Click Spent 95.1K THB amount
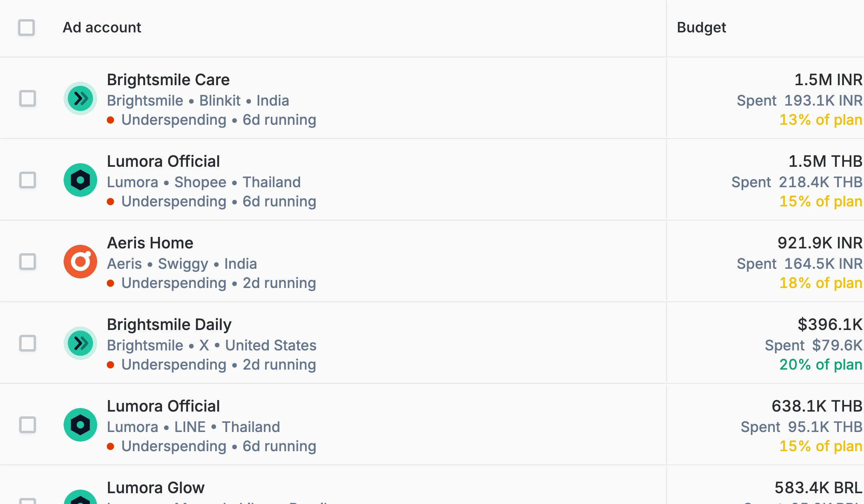Image resolution: width=864 pixels, height=504 pixels. tap(802, 427)
